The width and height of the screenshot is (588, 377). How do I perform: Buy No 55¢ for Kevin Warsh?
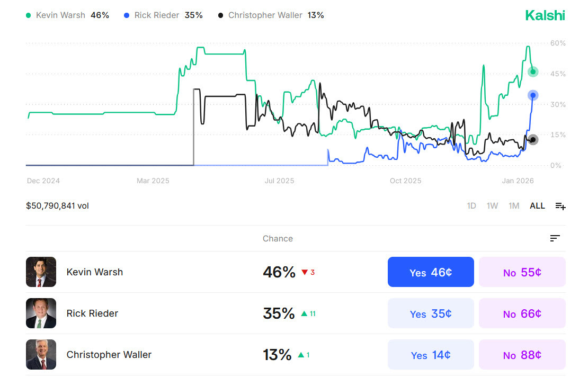522,272
